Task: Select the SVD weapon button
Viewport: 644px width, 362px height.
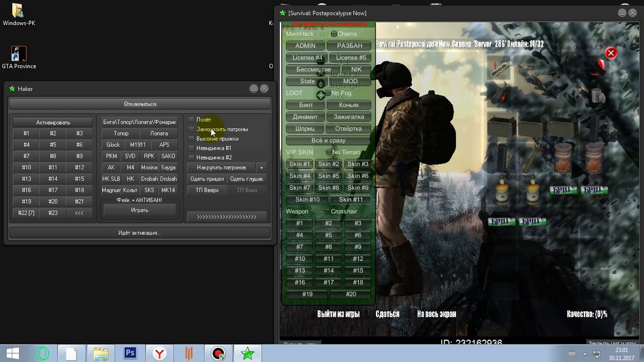Action: click(130, 156)
